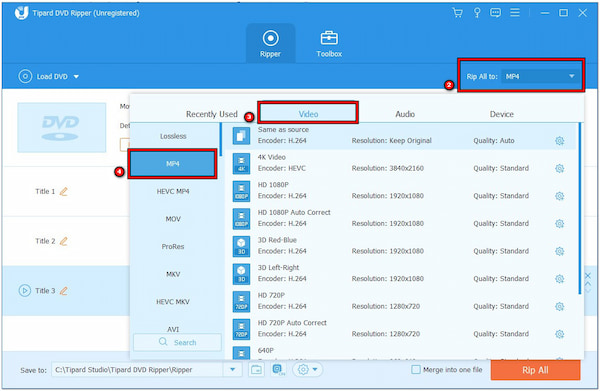The height and width of the screenshot is (391, 600).
Task: Remove Title 3 with X icon
Action: [x=588, y=275]
